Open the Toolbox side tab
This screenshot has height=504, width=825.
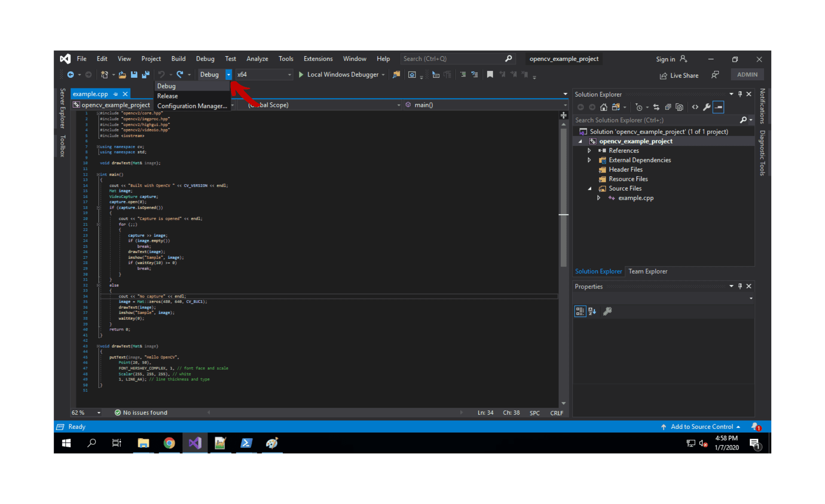point(63,146)
